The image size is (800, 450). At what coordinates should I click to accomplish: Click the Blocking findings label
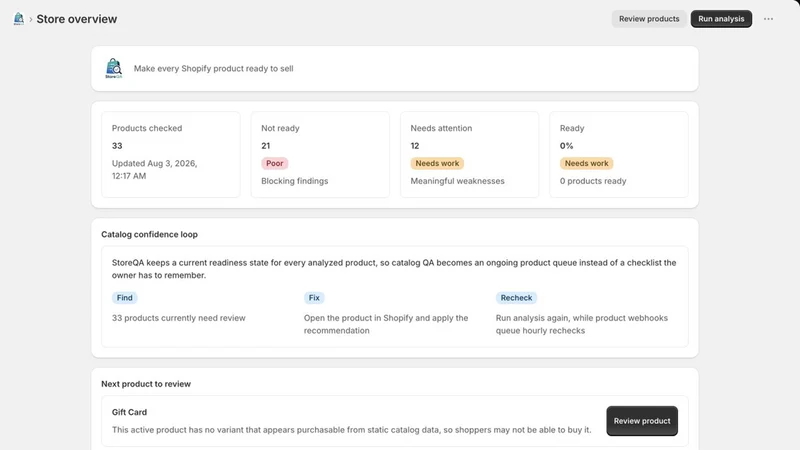tap(294, 181)
